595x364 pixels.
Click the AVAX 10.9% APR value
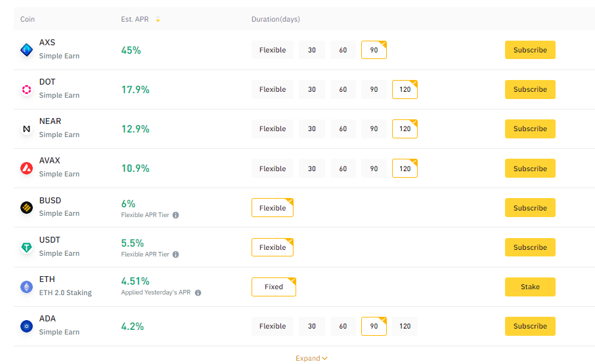click(135, 169)
